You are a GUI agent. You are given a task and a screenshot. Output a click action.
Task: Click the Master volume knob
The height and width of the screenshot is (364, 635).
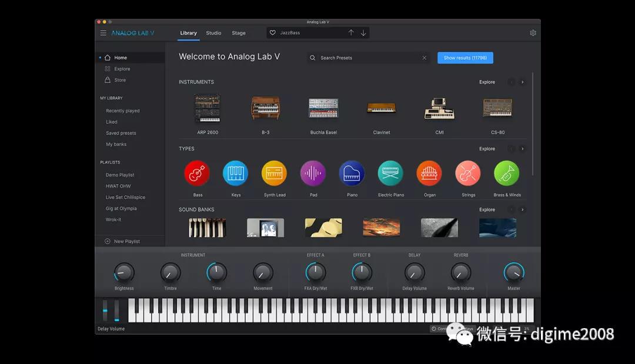coord(514,272)
